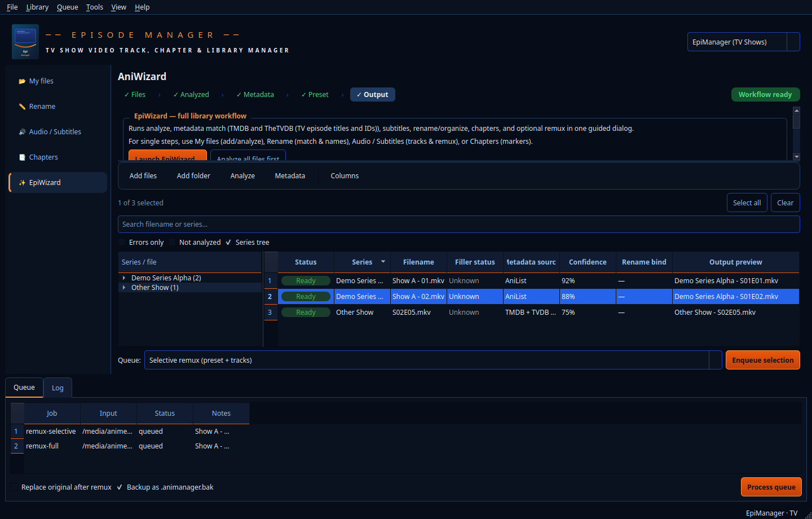Click row header number 3 in file table
This screenshot has height=519, width=812.
[270, 313]
